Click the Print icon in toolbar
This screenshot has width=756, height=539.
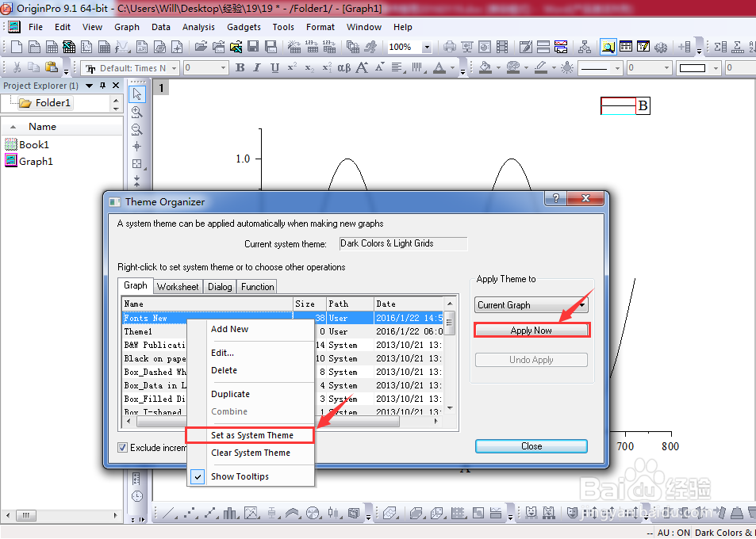[449, 47]
